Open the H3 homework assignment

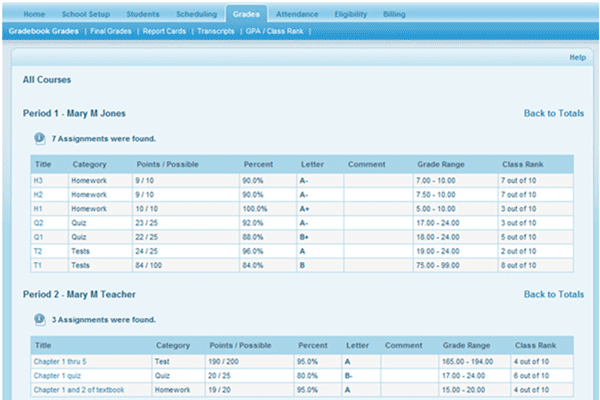38,180
